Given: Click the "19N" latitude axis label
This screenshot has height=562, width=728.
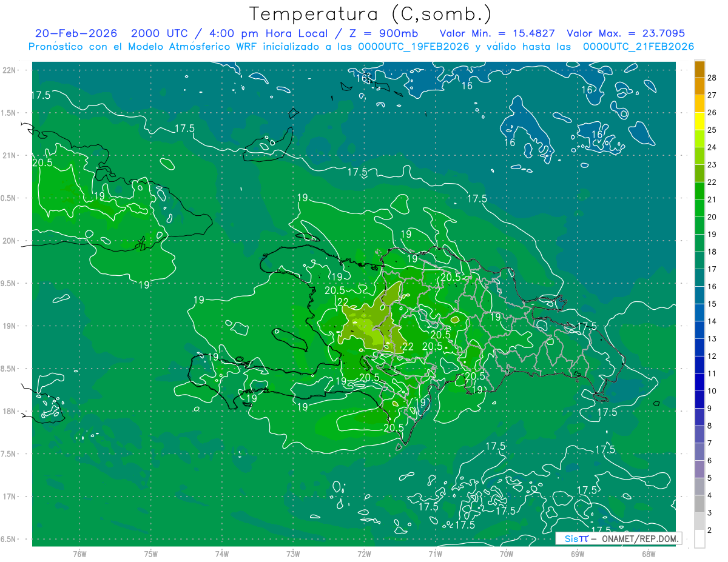Looking at the screenshot, I should [x=10, y=326].
